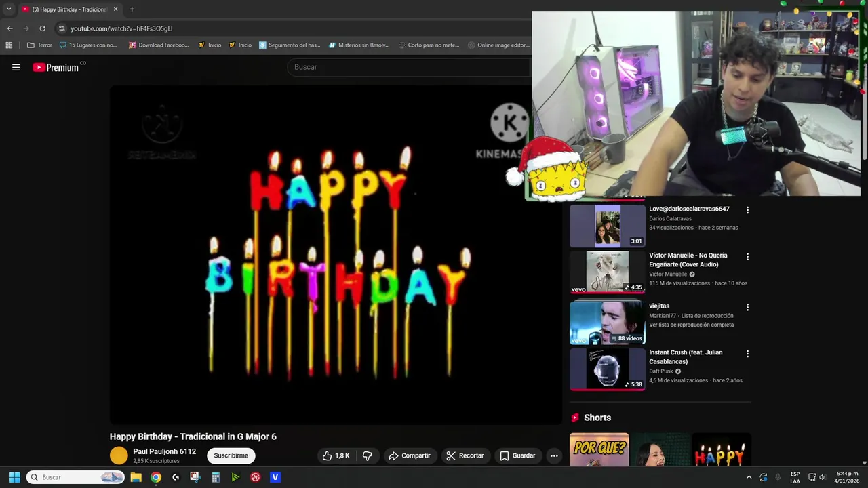Screen dimensions: 868x488
Task: Open options for viejitas playlist
Action: click(747, 307)
